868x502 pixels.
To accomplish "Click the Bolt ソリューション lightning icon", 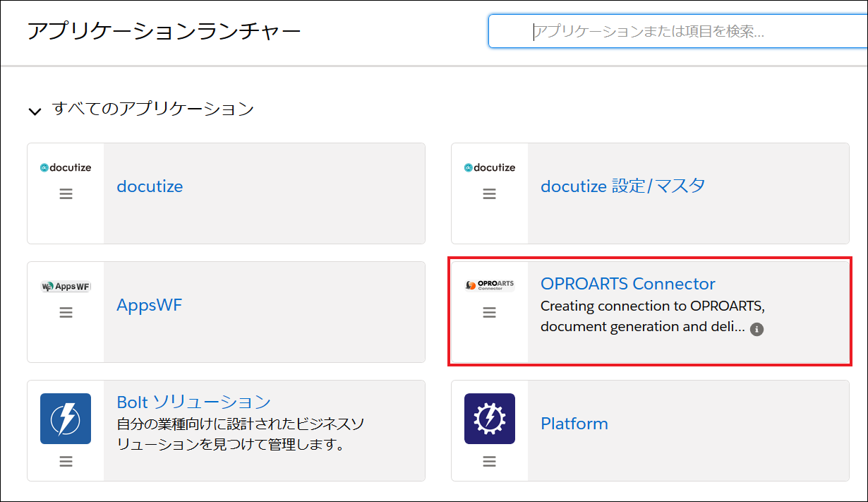I will (66, 419).
